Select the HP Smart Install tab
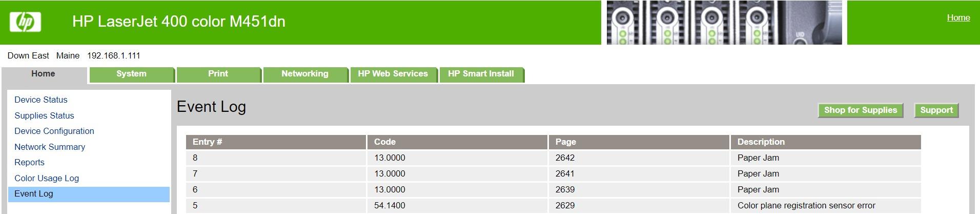This screenshot has width=980, height=214. [x=481, y=74]
